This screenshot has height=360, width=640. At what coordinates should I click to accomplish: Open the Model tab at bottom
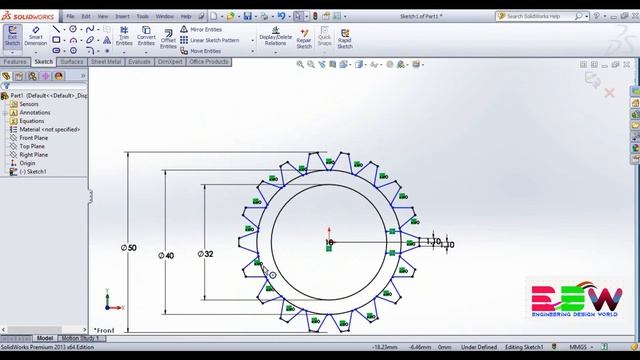click(45, 338)
